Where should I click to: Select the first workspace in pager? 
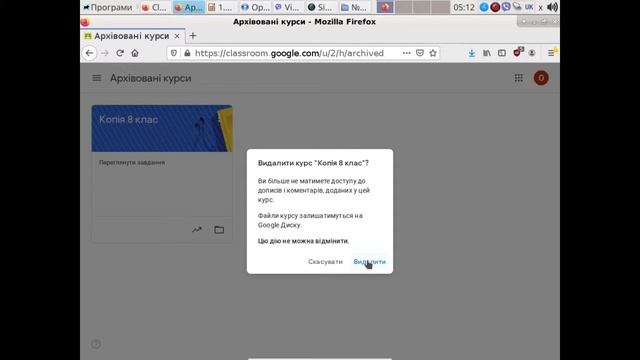point(385,7)
